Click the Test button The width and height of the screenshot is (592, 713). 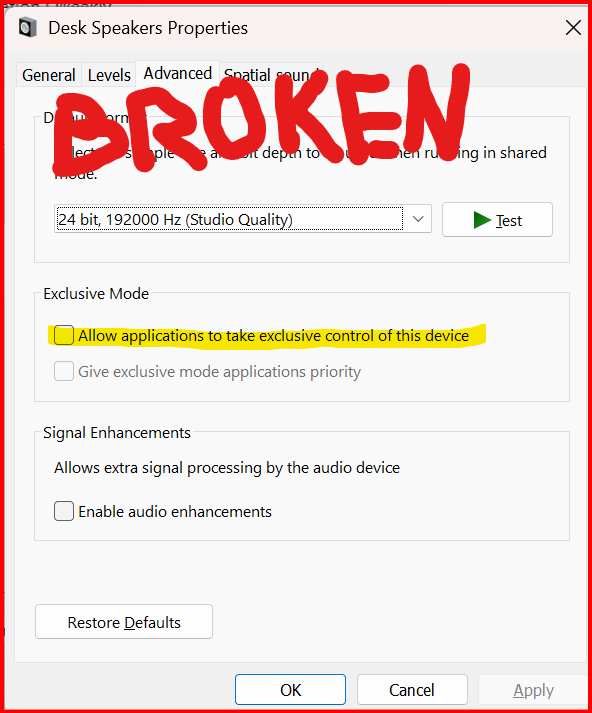coord(497,220)
